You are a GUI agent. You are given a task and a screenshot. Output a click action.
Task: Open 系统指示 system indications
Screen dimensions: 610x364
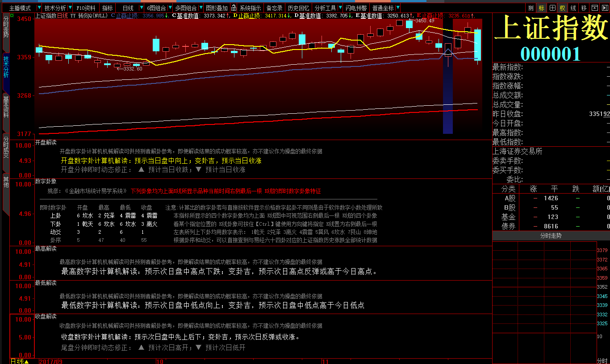click(x=250, y=8)
